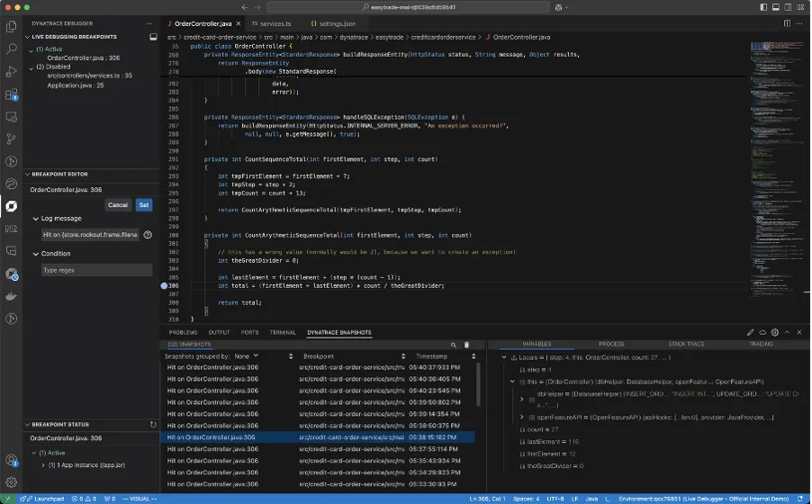Switch to the settings.json editor tab
Screen dimensions: 812x504
click(333, 23)
